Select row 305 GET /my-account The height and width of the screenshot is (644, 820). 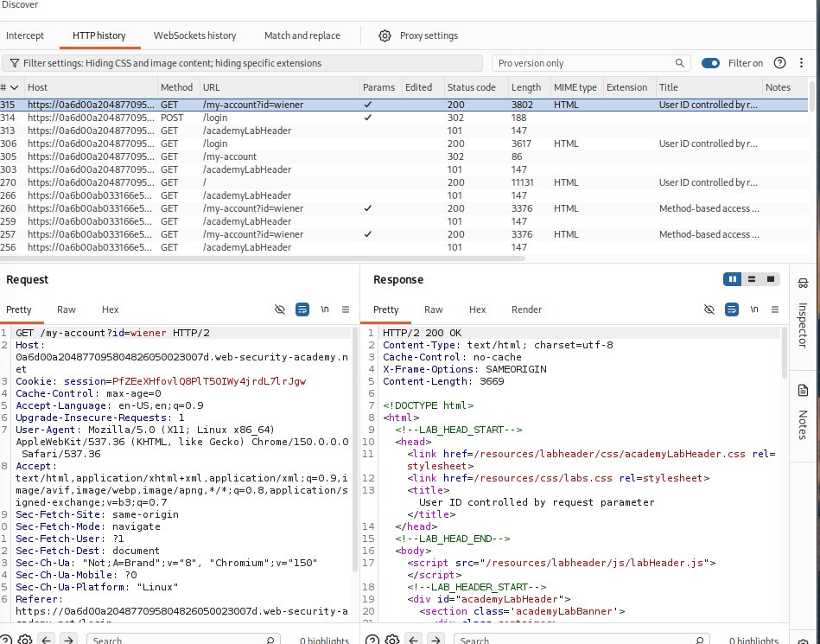(x=404, y=156)
